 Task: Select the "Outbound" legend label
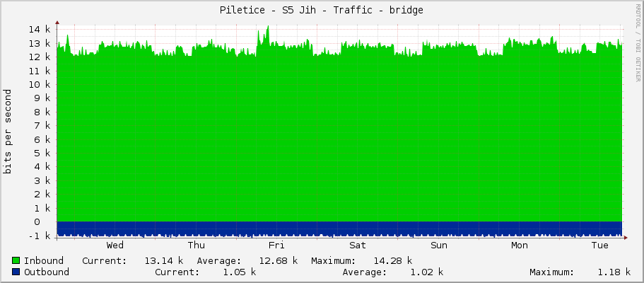tap(47, 272)
